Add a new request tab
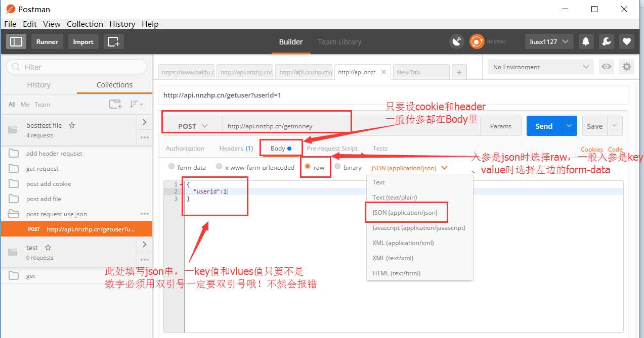The image size is (644, 338). (459, 72)
